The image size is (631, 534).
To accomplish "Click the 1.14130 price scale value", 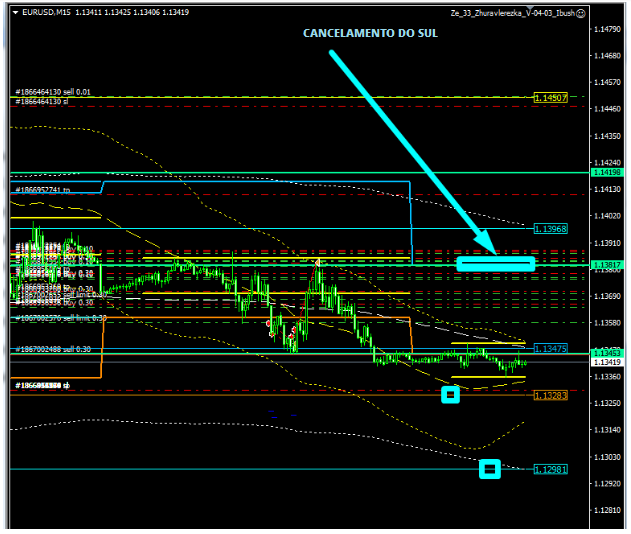I will [x=607, y=189].
